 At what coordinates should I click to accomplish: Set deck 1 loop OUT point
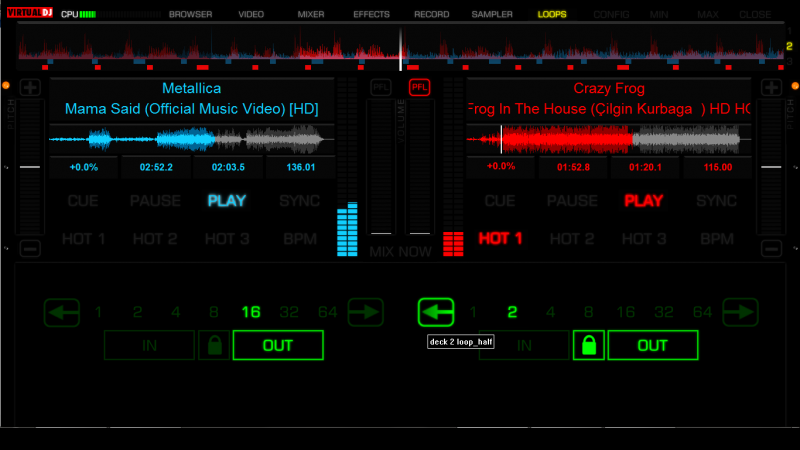[278, 345]
